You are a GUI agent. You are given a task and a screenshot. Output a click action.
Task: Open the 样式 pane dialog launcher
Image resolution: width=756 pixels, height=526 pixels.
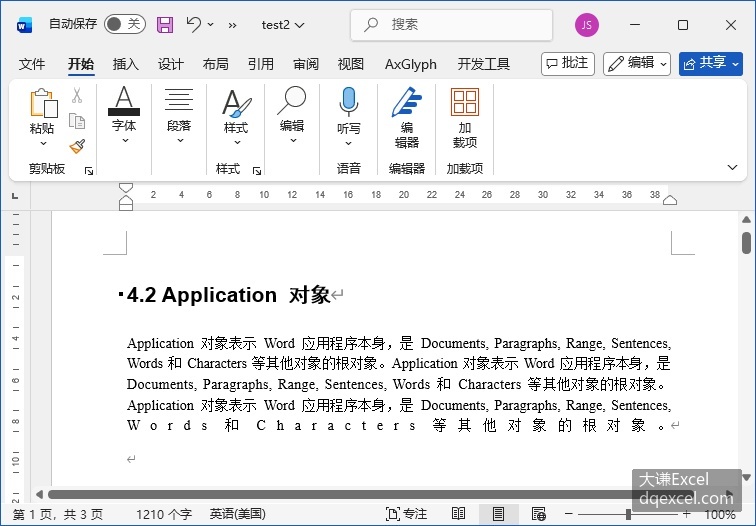tap(257, 171)
